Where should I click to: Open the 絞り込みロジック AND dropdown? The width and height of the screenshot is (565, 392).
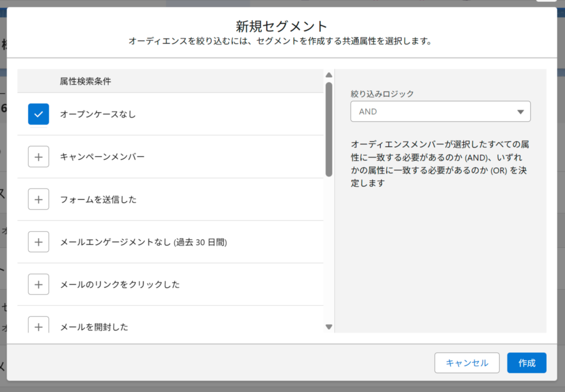[440, 111]
